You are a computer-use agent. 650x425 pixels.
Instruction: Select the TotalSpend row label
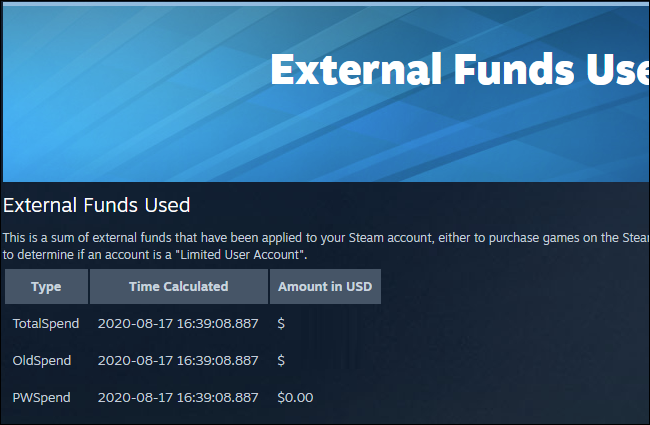click(x=42, y=324)
